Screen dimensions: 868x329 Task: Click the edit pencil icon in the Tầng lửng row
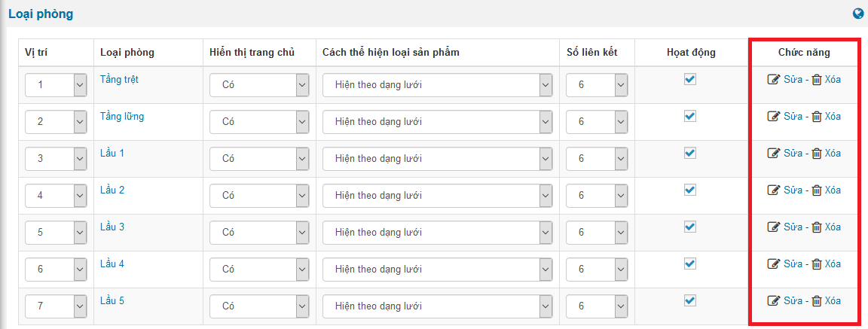click(773, 117)
